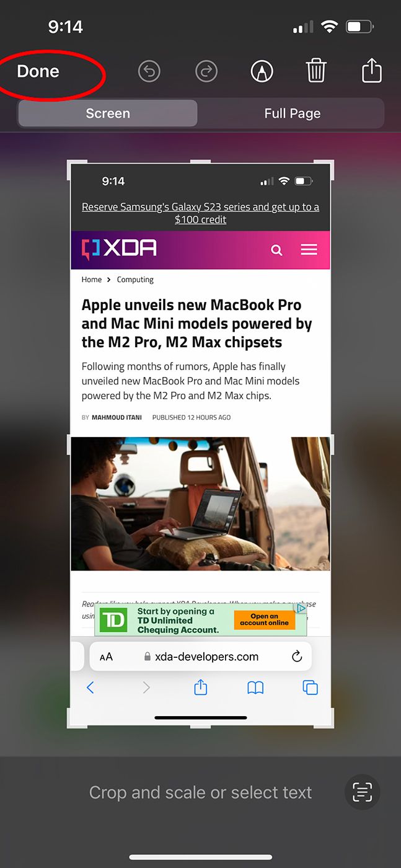Tap Done to finish editing the screenshot
401x868 pixels.
pos(38,71)
